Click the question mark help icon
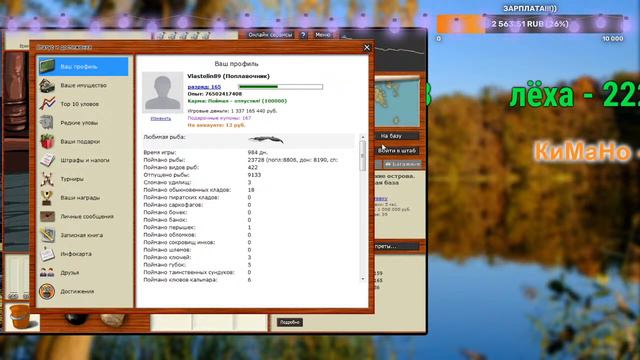The height and width of the screenshot is (360, 640). (x=303, y=35)
